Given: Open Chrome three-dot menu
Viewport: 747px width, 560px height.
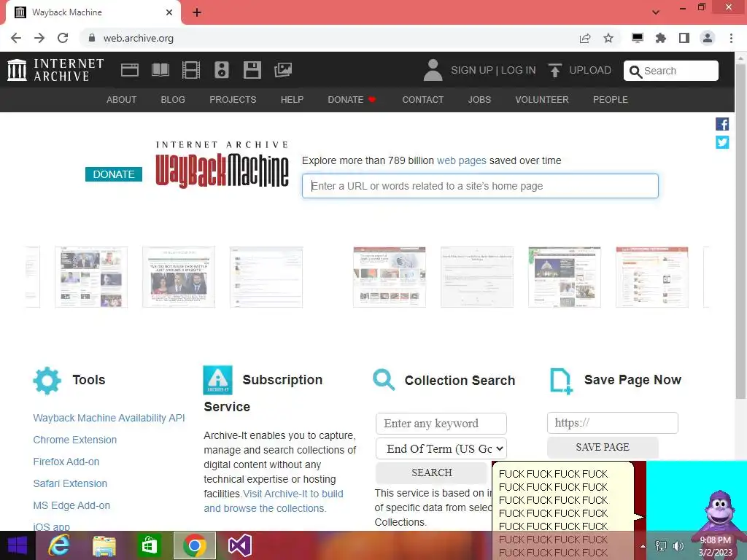Looking at the screenshot, I should pos(731,38).
